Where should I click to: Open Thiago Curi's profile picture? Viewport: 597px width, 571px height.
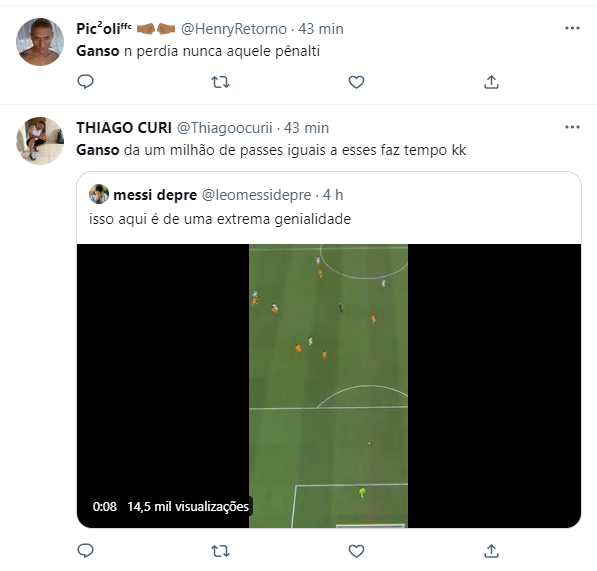pyautogui.click(x=40, y=141)
